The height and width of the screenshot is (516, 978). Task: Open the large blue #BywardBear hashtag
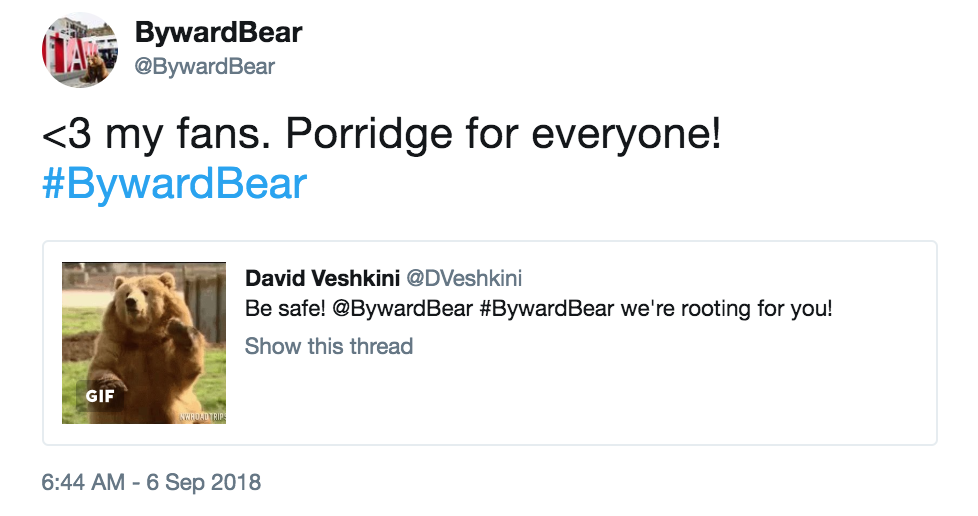(x=174, y=184)
